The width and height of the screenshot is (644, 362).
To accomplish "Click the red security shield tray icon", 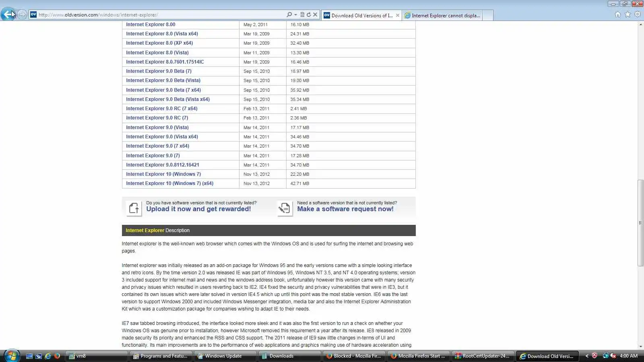I will (x=594, y=356).
